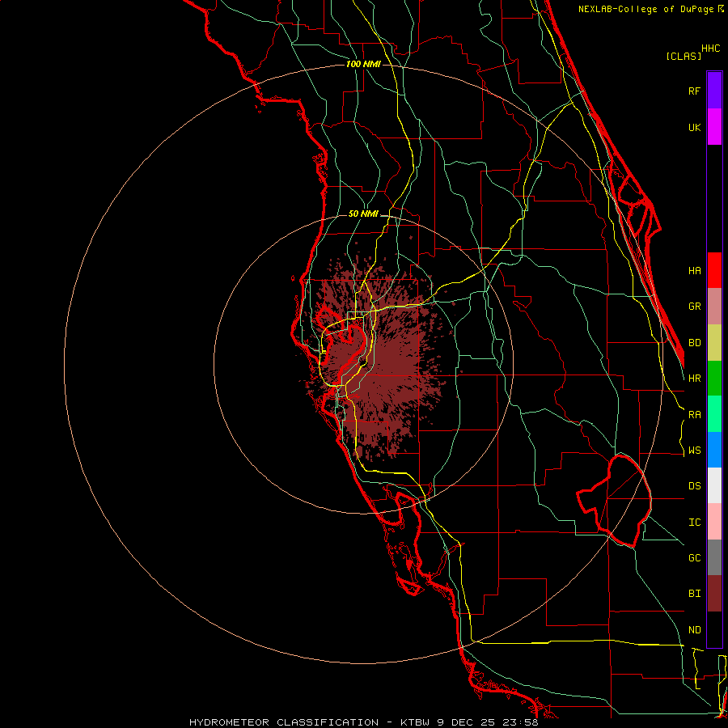The image size is (728, 728).
Task: Click the GC gray legend swatch
Action: pos(714,557)
